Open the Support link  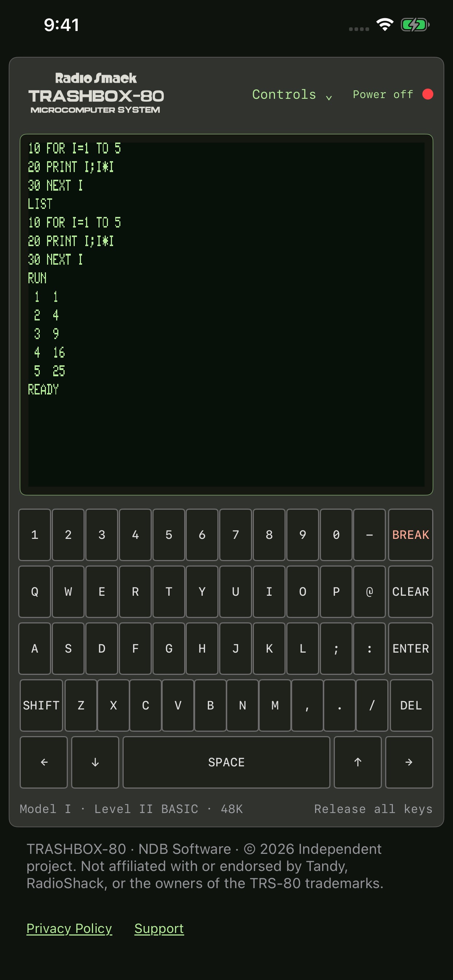click(159, 929)
